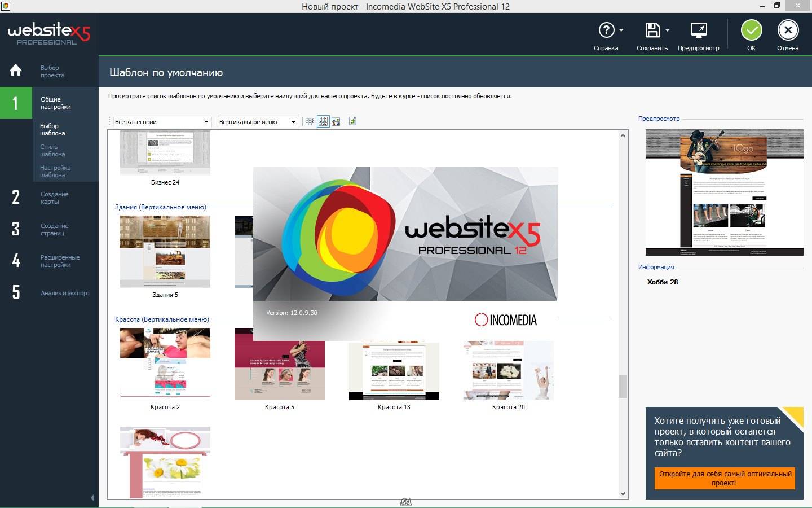Confirm with the green OK checkmark
Image resolution: width=812 pixels, height=508 pixels.
pyautogui.click(x=751, y=30)
